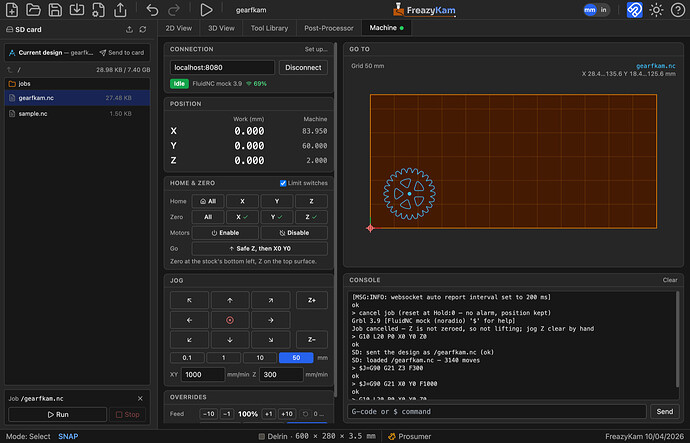
Task: Jog diagonally up-left
Action: (189, 300)
